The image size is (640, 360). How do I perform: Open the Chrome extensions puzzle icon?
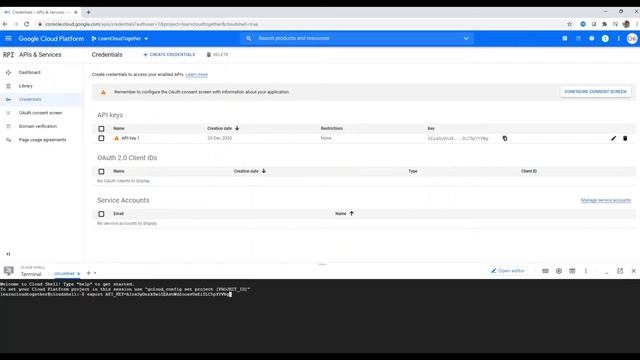pos(604,24)
